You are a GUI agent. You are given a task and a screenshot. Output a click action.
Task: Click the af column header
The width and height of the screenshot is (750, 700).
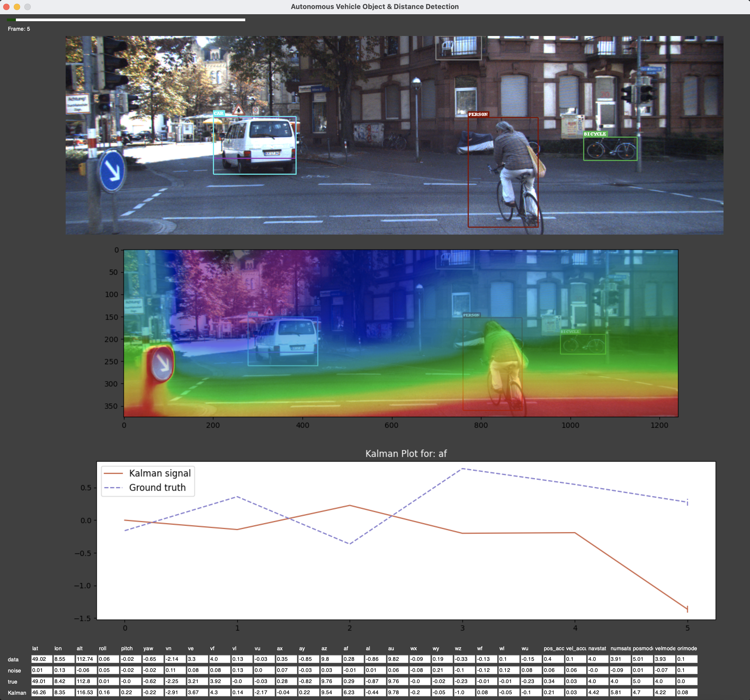point(346,648)
